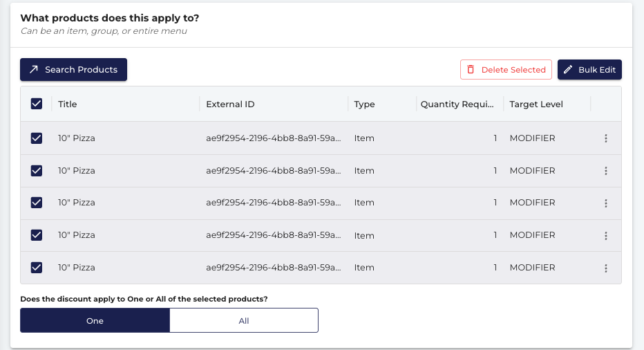Screen dimensions: 644x350
Task: Open the Search Products dialog
Action: point(73,69)
